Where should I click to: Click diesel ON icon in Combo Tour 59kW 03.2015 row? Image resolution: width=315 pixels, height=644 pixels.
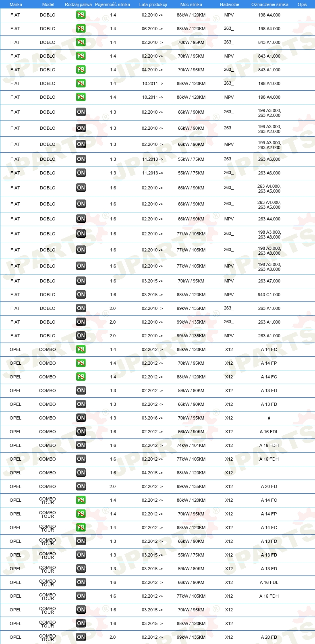point(81,569)
